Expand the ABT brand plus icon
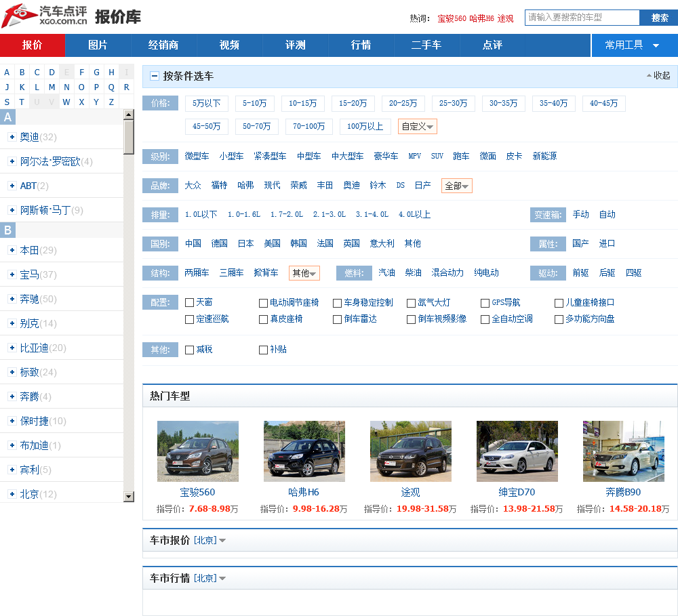Image resolution: width=678 pixels, height=616 pixels. pos(12,186)
